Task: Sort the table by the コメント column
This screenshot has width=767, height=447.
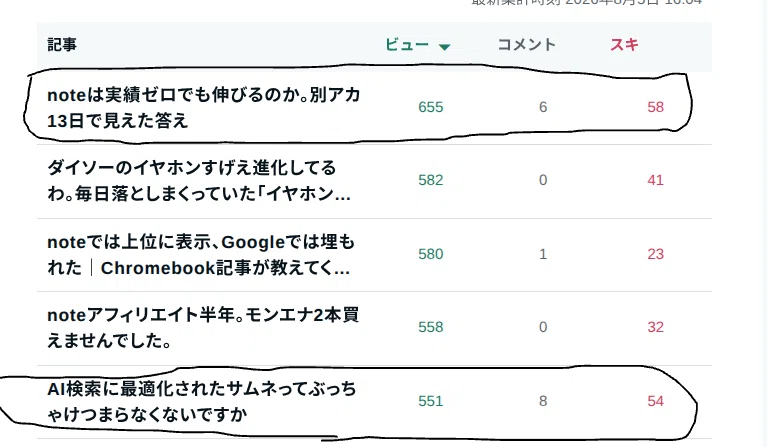Action: pyautogui.click(x=527, y=45)
